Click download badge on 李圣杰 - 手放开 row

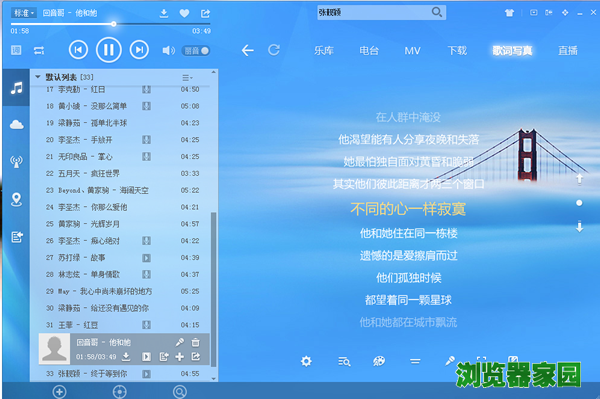click(x=146, y=140)
